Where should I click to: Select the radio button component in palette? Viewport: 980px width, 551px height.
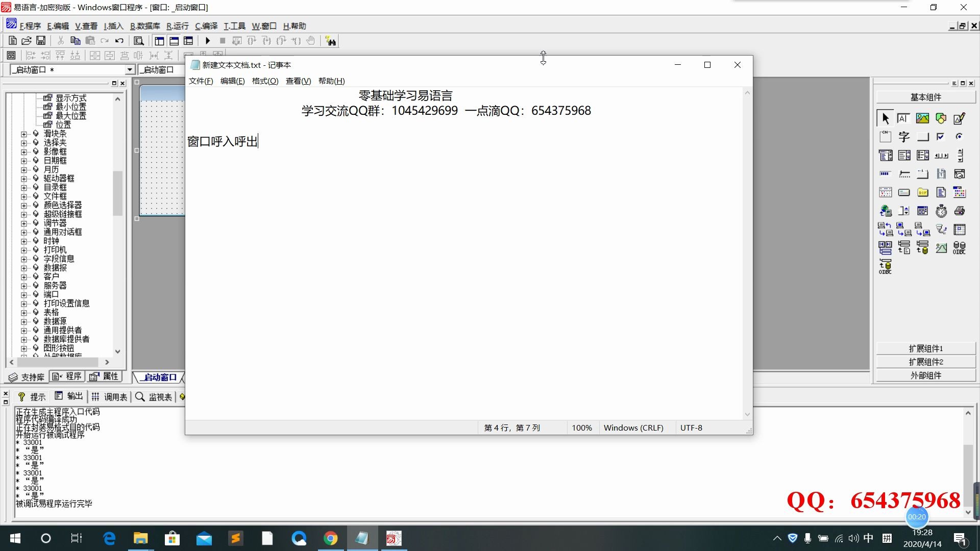coord(959,137)
